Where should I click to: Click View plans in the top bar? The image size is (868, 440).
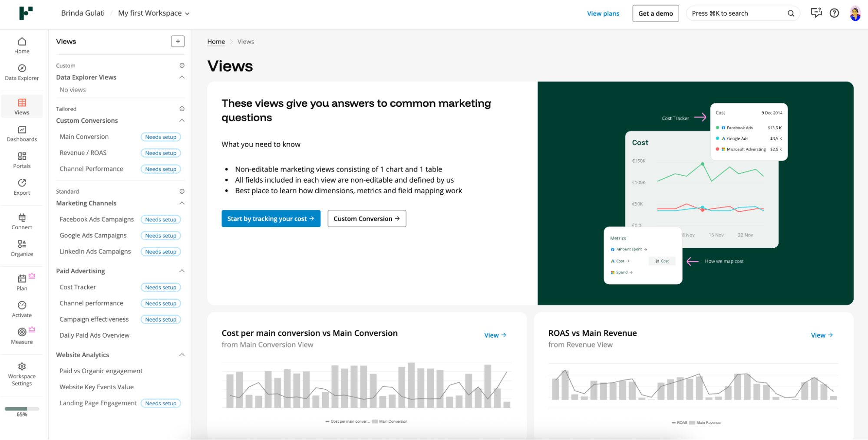tap(603, 13)
